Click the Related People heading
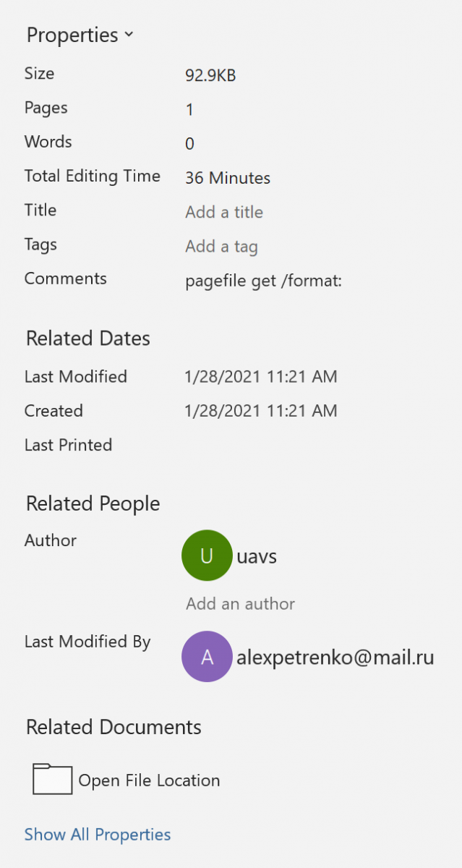This screenshot has height=868, width=462. [x=93, y=503]
